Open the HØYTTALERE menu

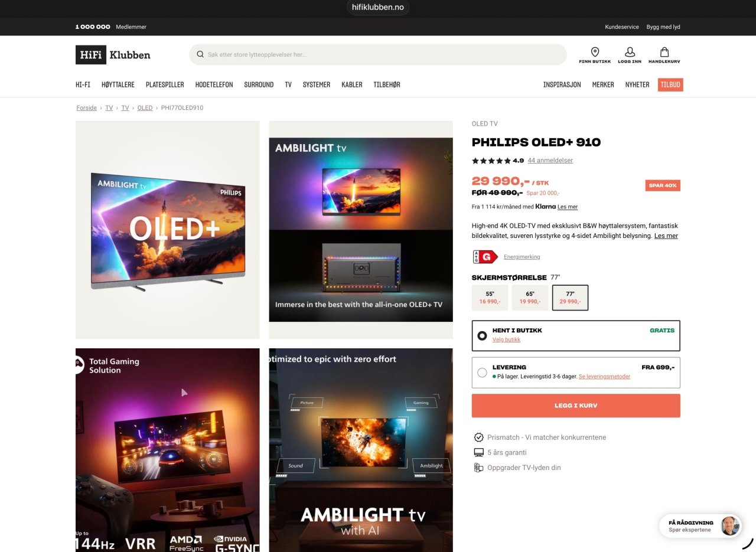[118, 85]
